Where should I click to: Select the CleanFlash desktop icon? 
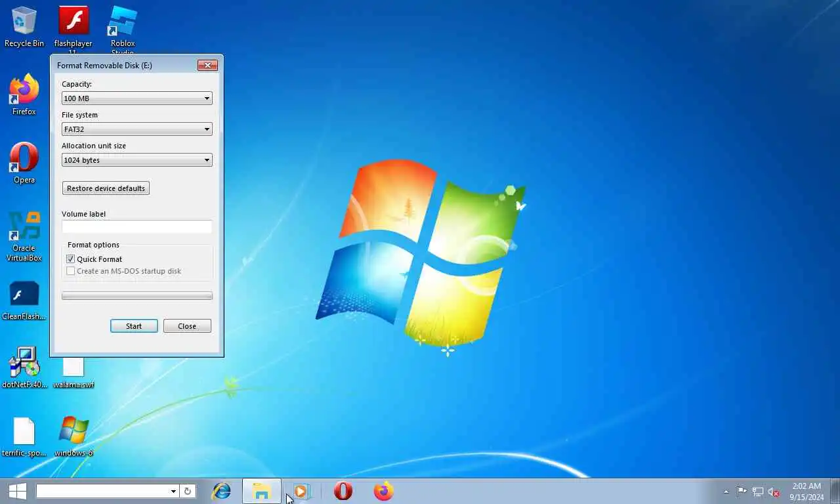click(x=24, y=302)
